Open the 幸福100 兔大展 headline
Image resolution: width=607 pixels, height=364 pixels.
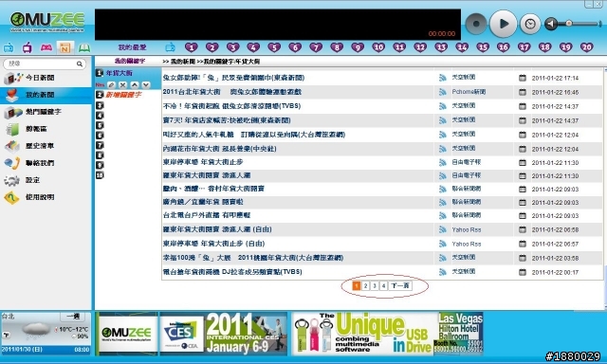253,258
